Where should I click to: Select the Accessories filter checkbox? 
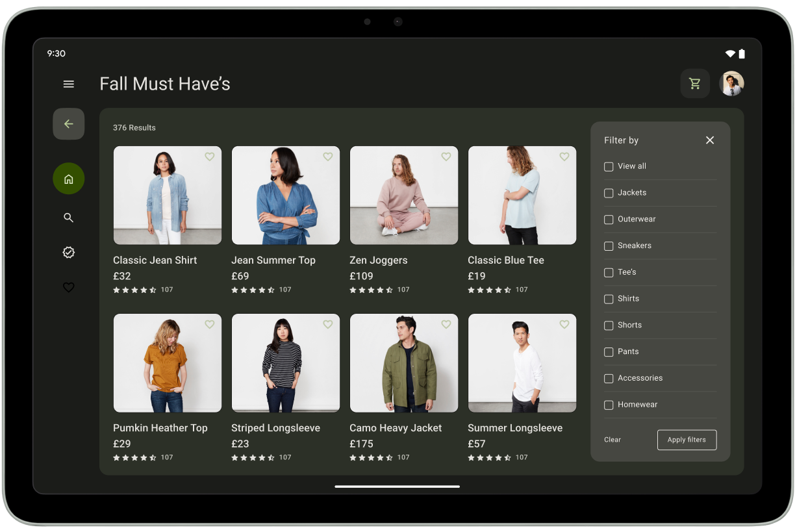(x=609, y=379)
